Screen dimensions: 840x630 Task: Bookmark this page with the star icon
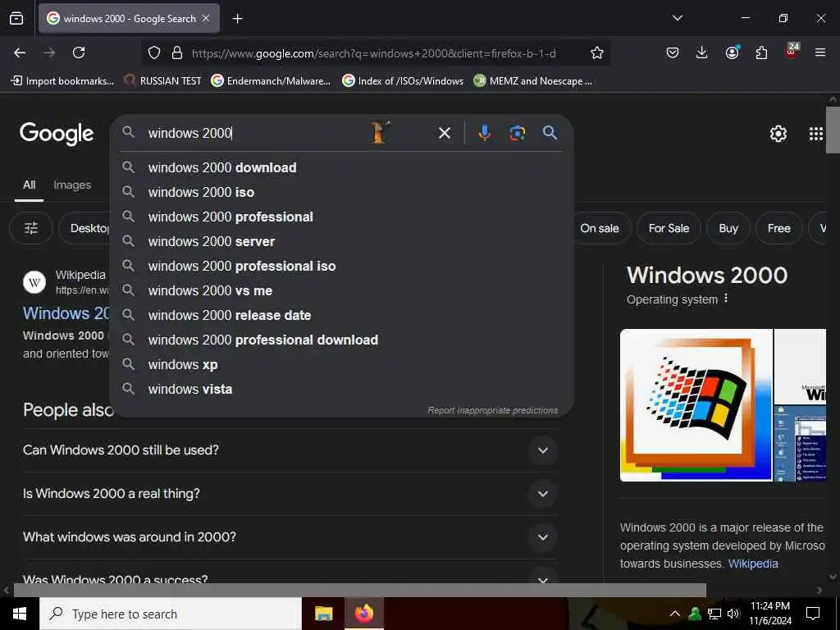pos(597,52)
